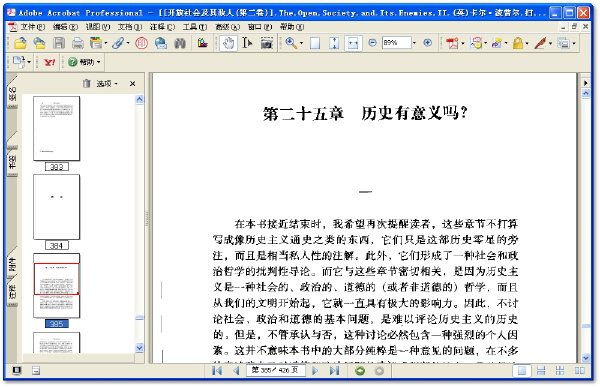Viewport: 600px width, 387px height.
Task: Expand the Organizer dropdown arrow
Action: click(106, 43)
